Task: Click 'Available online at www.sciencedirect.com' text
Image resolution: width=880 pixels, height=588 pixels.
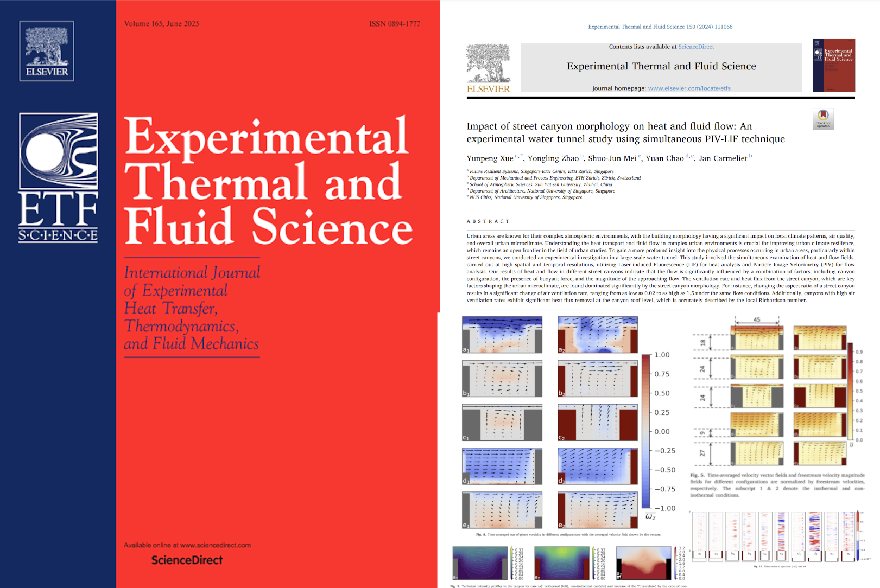Action: (187, 545)
